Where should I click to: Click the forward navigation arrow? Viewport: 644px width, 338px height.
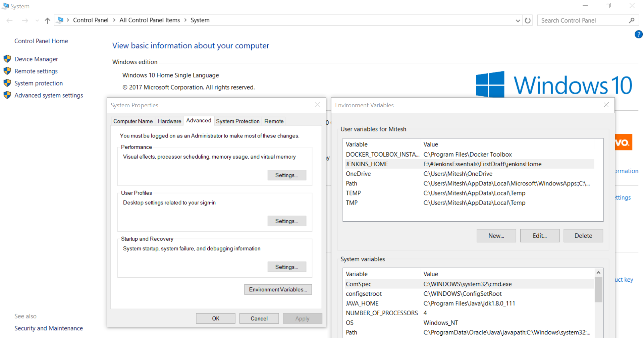[25, 20]
